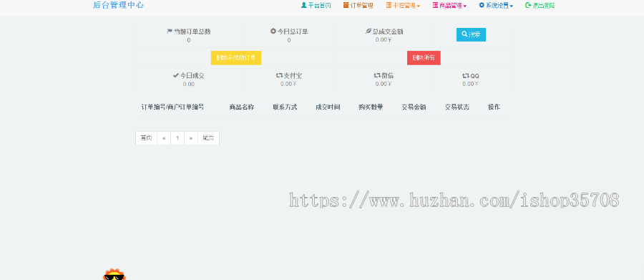Click the 商品名称 column header
644x280 pixels.
242,107
